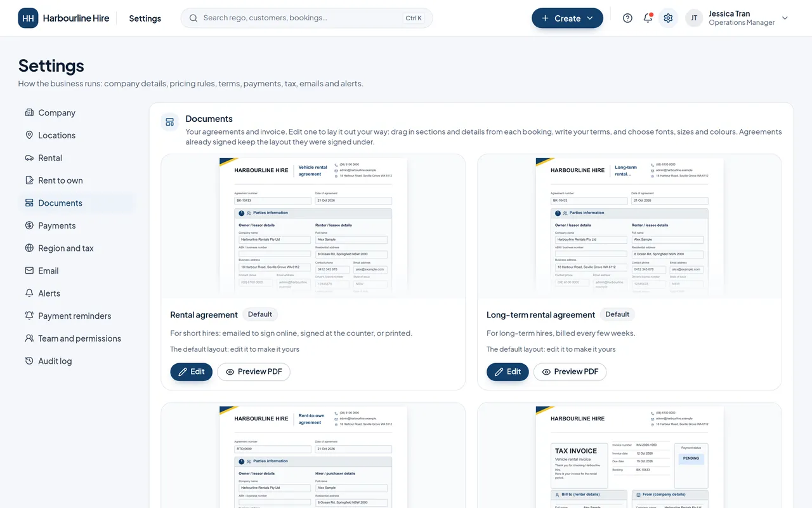Click the settings gear icon in header
Viewport: 812px width, 508px height.
point(668,18)
